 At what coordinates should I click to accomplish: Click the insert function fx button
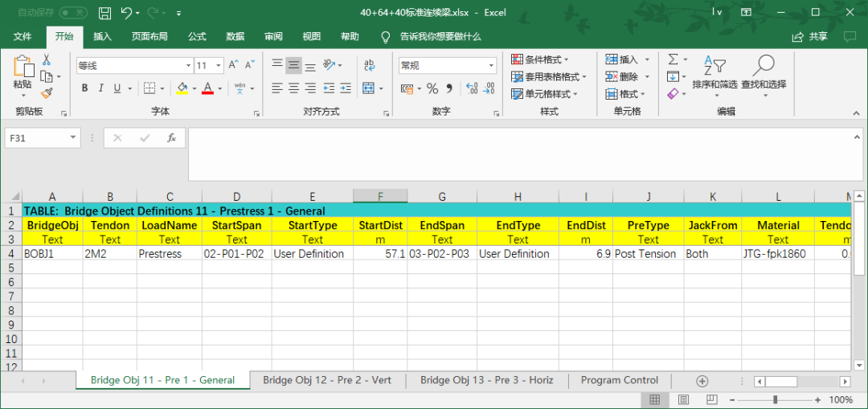[x=172, y=138]
